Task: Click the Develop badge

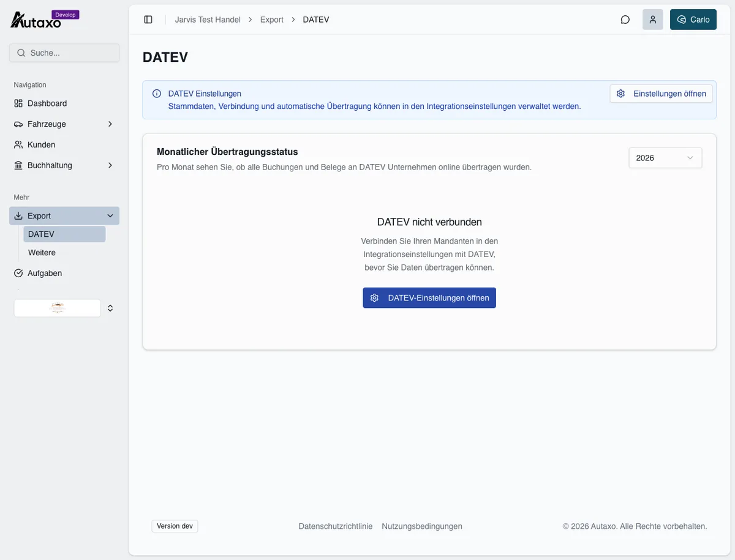Action: pyautogui.click(x=65, y=15)
